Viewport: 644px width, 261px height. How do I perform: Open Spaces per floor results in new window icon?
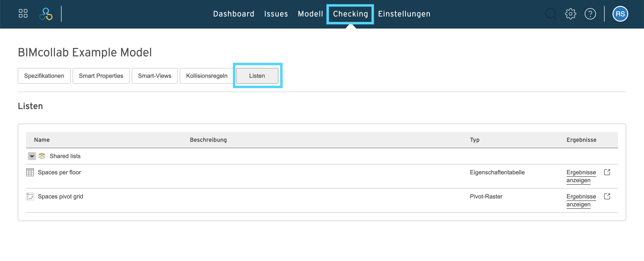tap(607, 172)
